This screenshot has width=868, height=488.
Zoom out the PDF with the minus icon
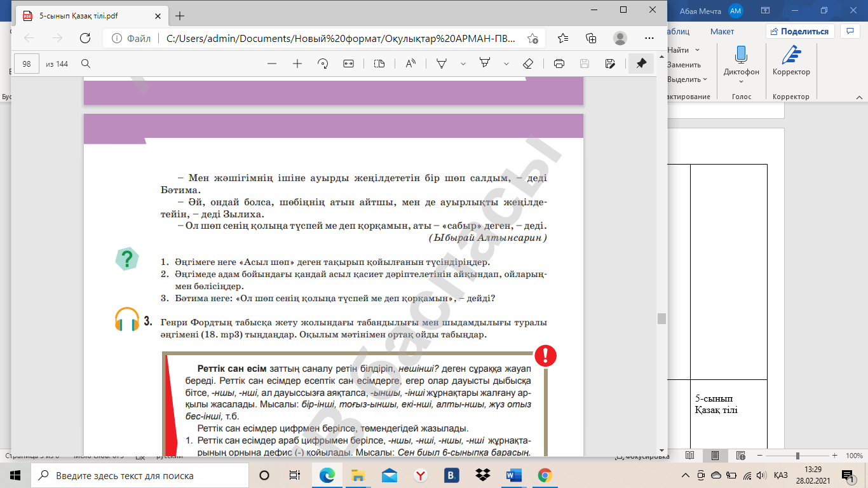[x=272, y=64]
